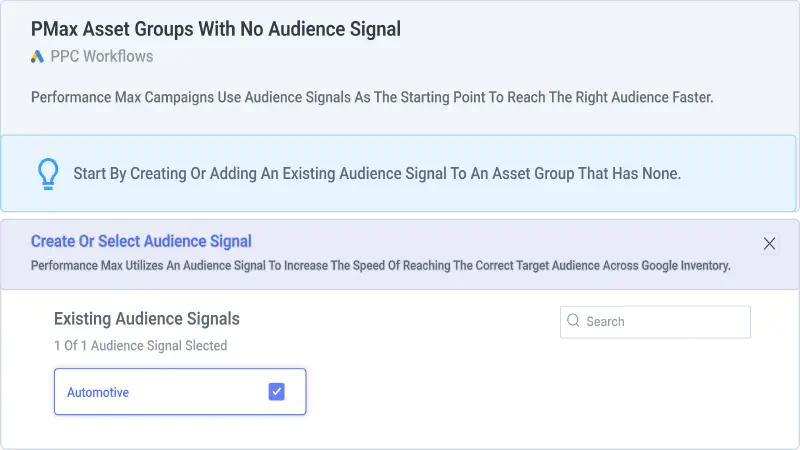Click the 1 Of 1 selected counter

pyautogui.click(x=141, y=345)
